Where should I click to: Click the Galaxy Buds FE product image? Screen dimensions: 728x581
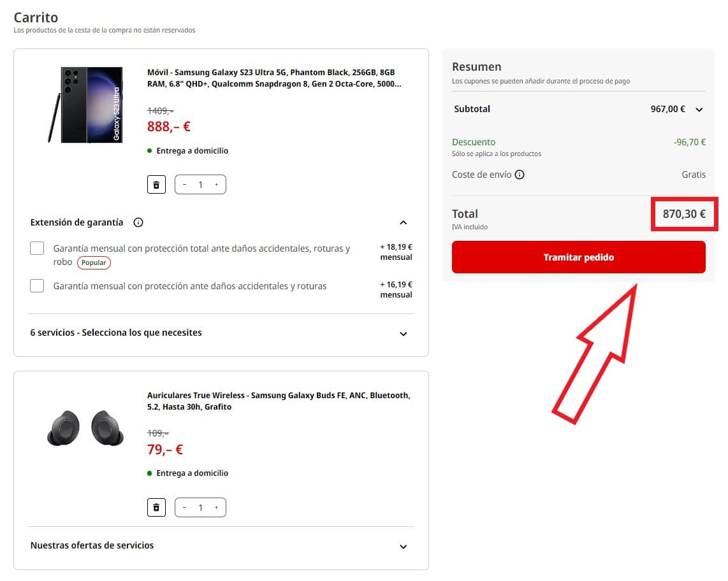pos(85,427)
